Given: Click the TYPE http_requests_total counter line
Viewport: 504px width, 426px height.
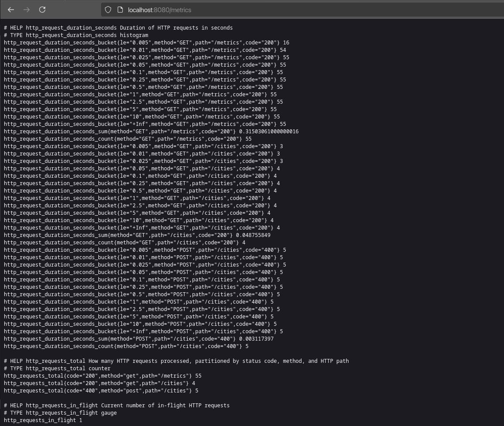Looking at the screenshot, I should [57, 369].
